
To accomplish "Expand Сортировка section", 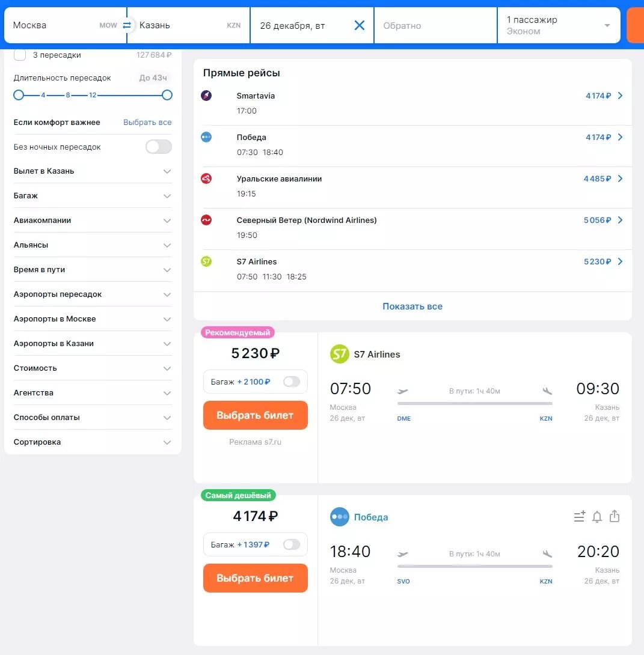I will pyautogui.click(x=93, y=442).
